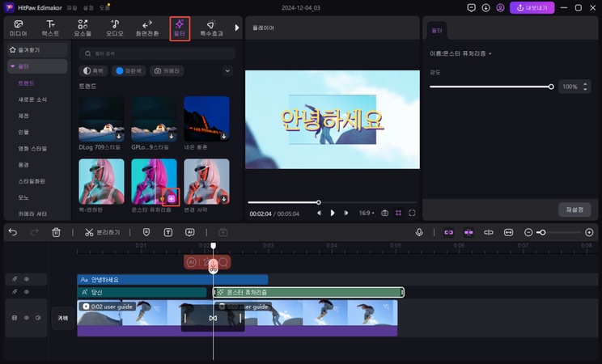The width and height of the screenshot is (602, 364).
Task: Open the 16:9 aspect ratio dropdown
Action: tap(367, 213)
